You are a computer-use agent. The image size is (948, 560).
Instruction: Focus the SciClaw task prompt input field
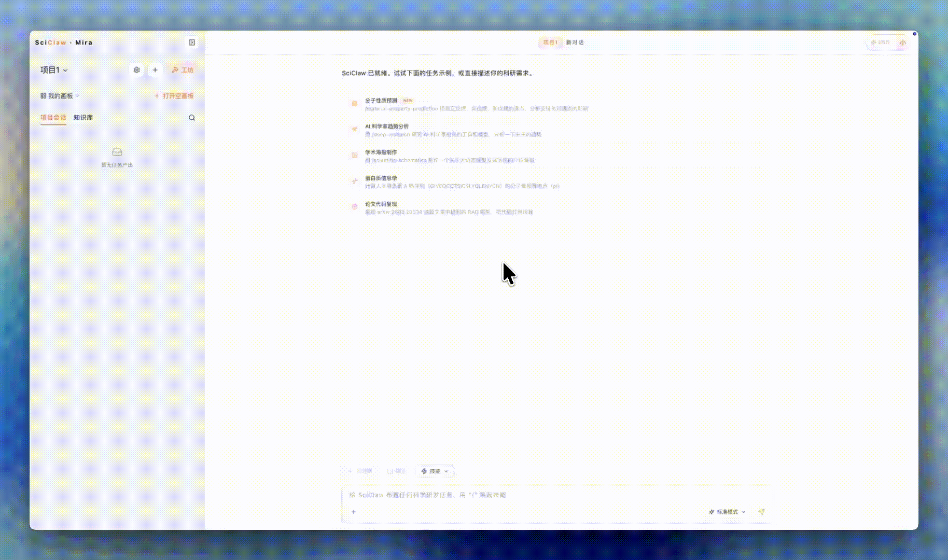tap(557, 495)
